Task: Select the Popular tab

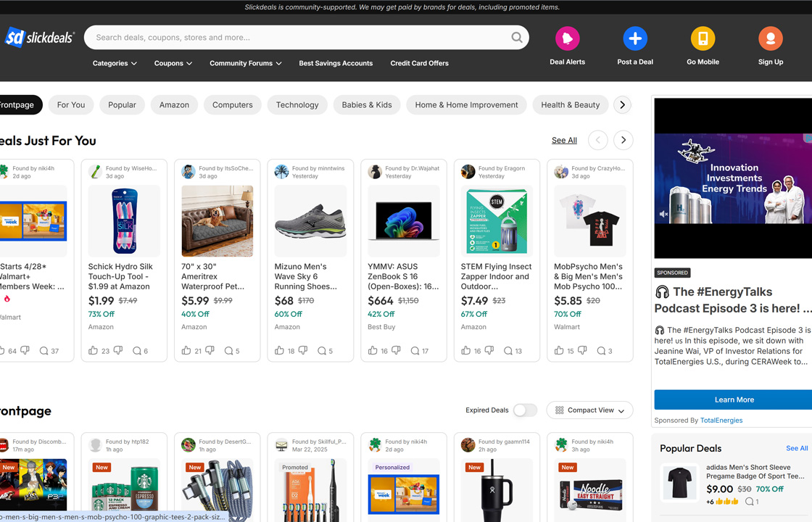Action: 123,104
